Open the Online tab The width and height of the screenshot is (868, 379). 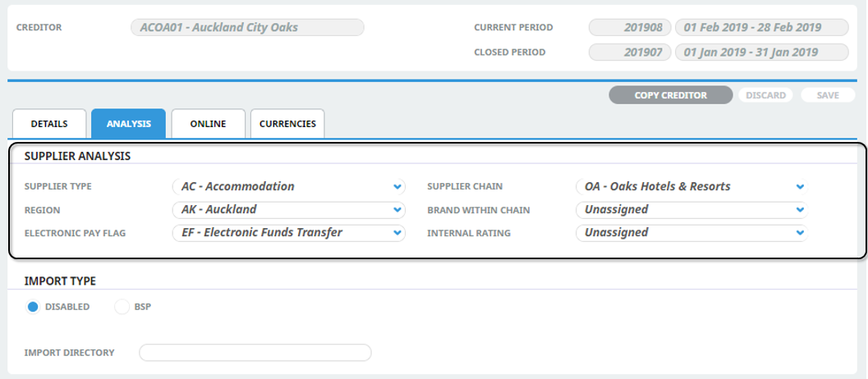208,124
